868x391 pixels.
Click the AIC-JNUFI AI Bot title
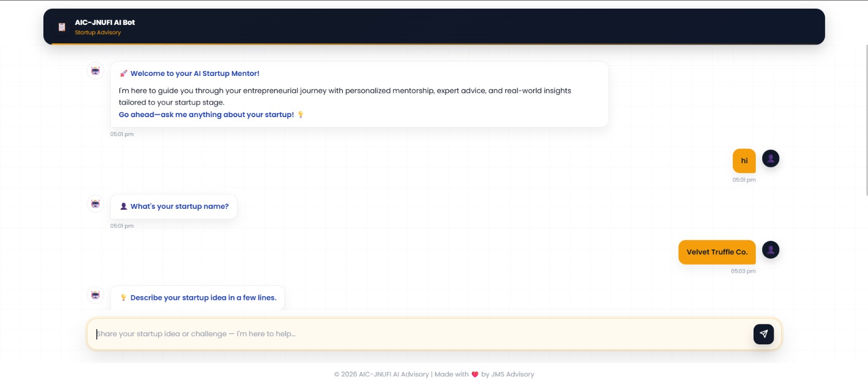click(105, 23)
